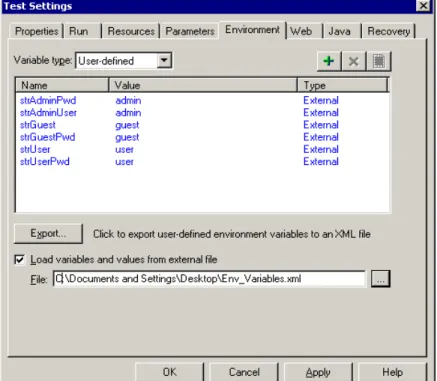Screen dimensions: 437x381
Task: Switch to the Properties tab
Action: point(36,31)
